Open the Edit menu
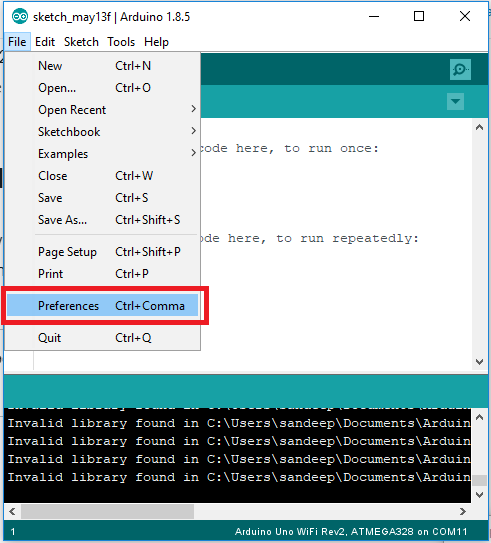This screenshot has height=543, width=491. [45, 42]
